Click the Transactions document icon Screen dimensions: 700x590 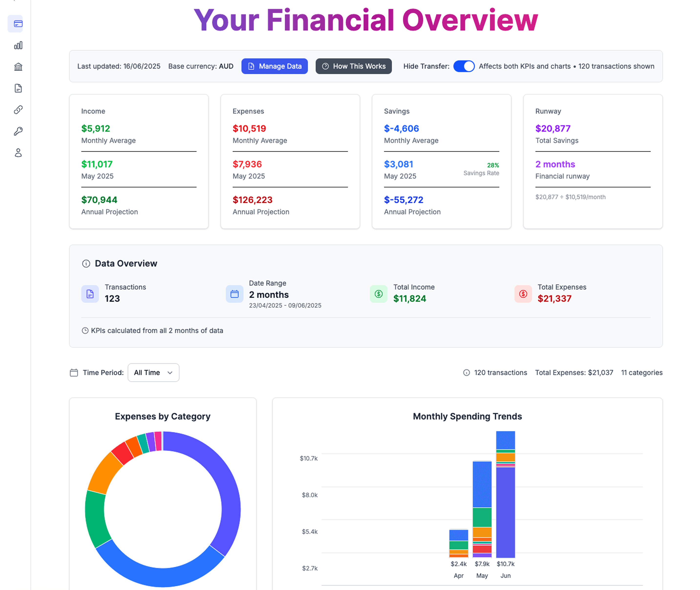pyautogui.click(x=90, y=294)
